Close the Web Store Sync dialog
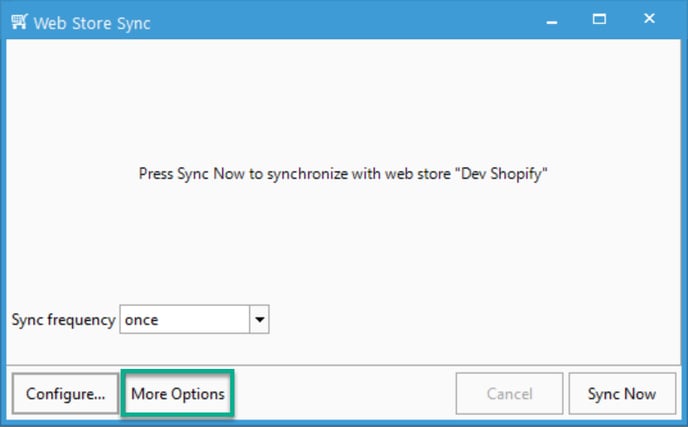688x427 pixels. [649, 18]
